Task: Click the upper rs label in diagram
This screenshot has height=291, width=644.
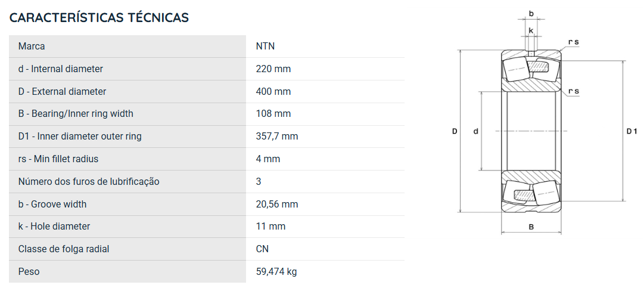Action: pyautogui.click(x=573, y=42)
